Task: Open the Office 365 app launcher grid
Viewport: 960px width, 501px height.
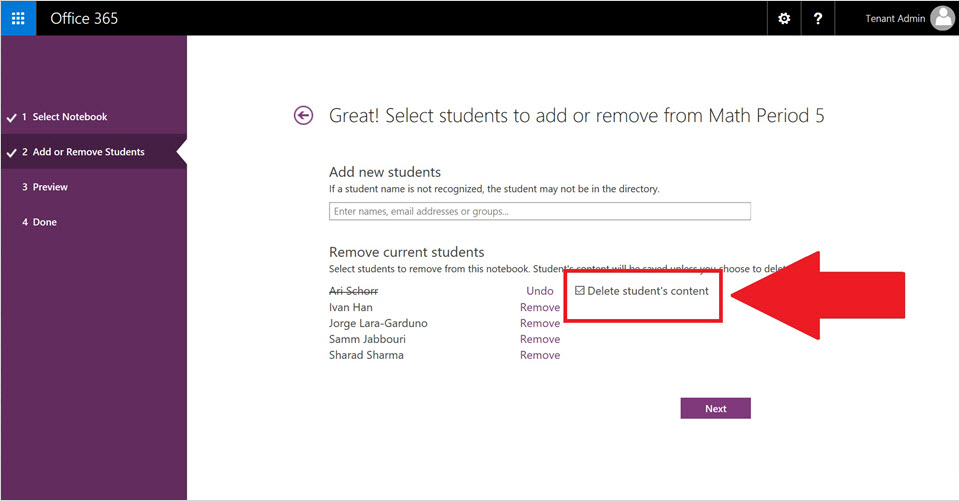Action: point(18,18)
